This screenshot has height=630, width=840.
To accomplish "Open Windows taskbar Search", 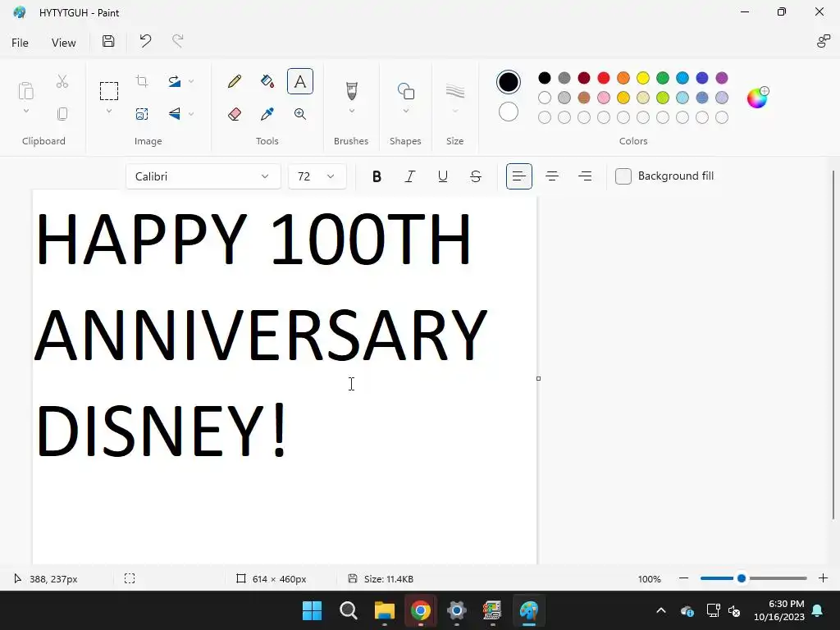I will (x=348, y=610).
